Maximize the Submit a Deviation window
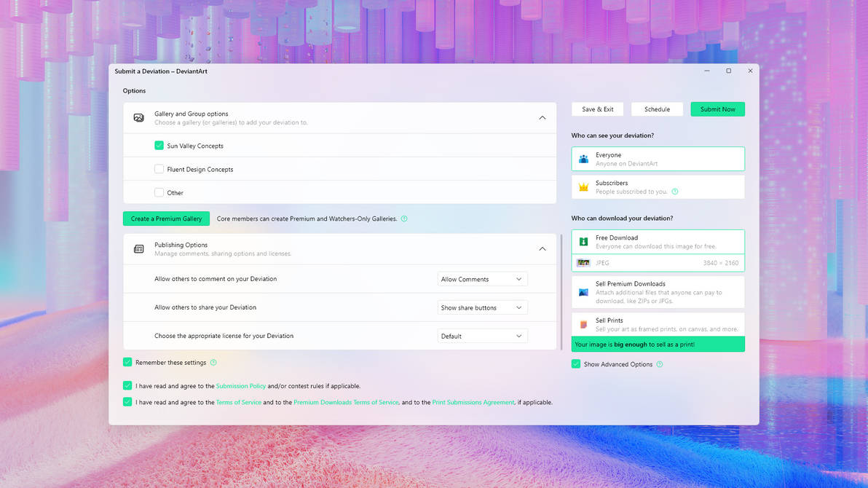 click(x=728, y=71)
